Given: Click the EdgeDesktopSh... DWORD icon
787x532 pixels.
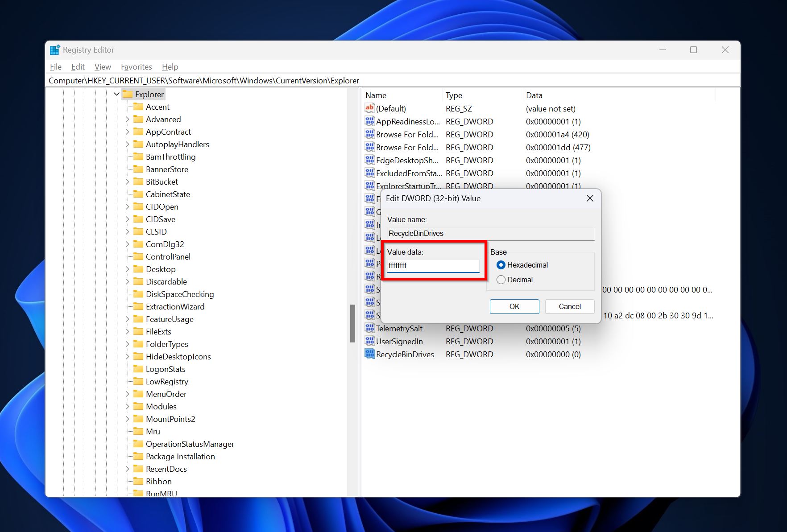Looking at the screenshot, I should 369,160.
